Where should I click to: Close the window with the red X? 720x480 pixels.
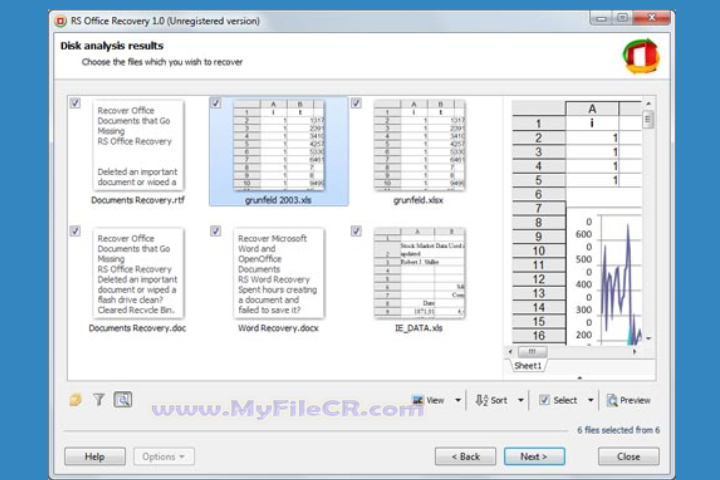651,18
